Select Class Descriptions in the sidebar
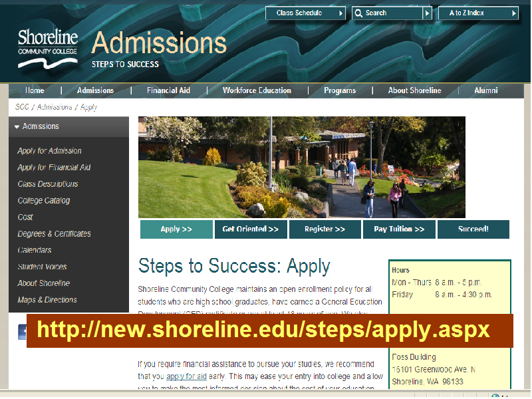Screen dimensions: 532x399 click(x=48, y=184)
